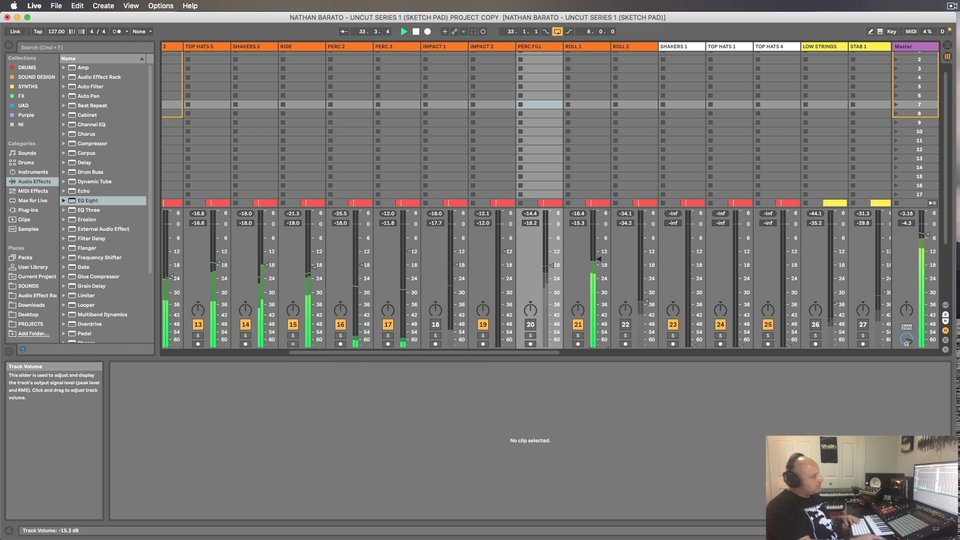Expand the Audio Effect Rack folder

point(63,77)
